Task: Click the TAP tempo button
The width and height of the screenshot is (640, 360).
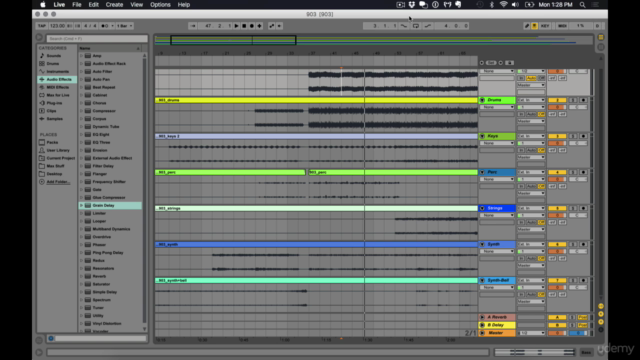Action: click(x=42, y=26)
